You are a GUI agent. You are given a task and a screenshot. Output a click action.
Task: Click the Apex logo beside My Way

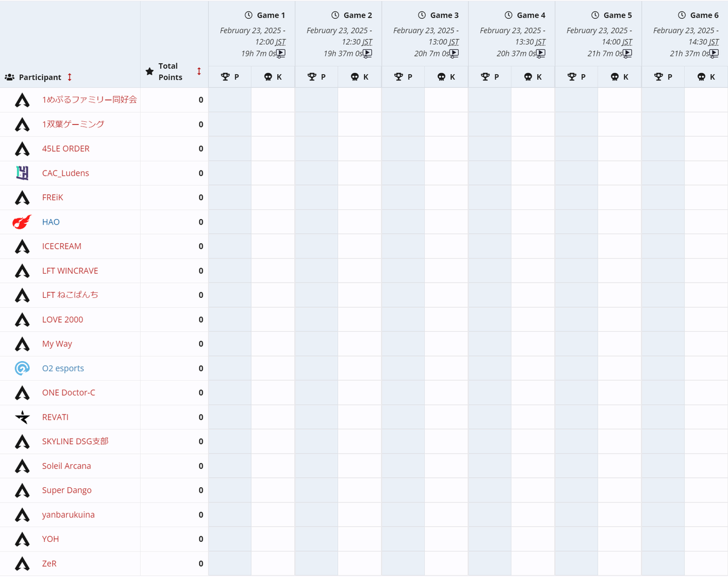coord(22,344)
